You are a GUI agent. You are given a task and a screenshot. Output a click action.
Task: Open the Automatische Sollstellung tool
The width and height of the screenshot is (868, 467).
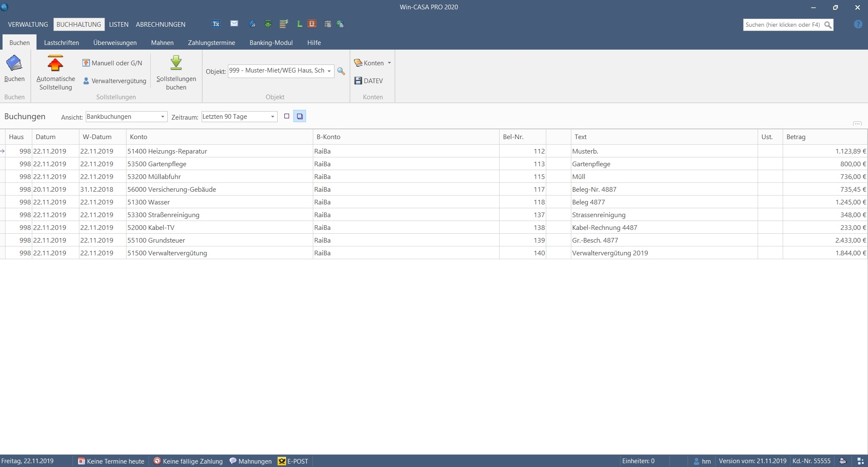(56, 73)
